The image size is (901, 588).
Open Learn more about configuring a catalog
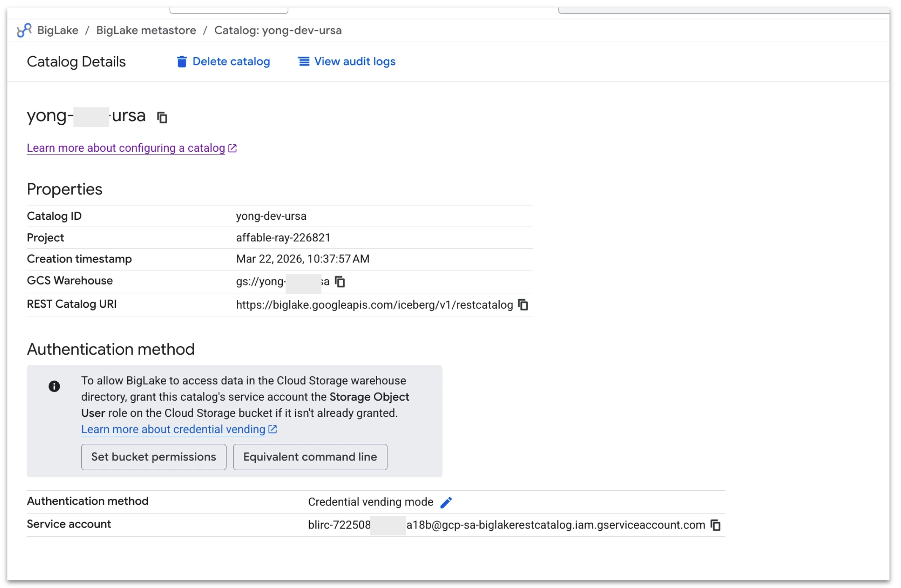(x=126, y=148)
